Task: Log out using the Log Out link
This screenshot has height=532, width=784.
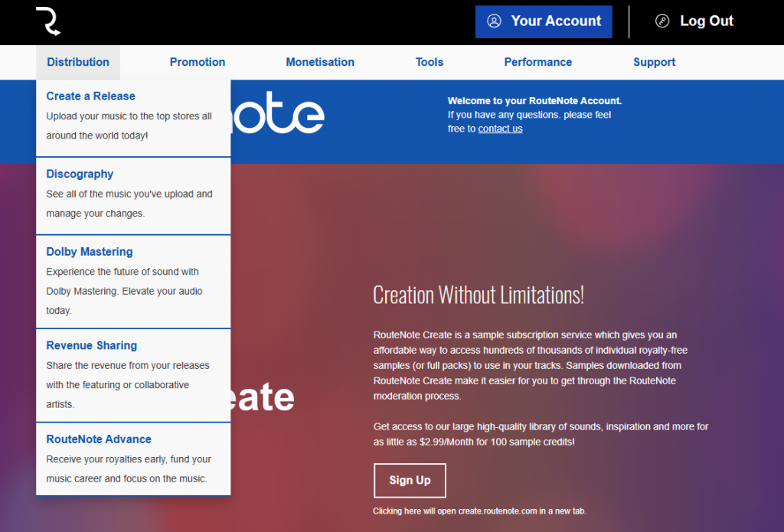Action: pyautogui.click(x=706, y=21)
